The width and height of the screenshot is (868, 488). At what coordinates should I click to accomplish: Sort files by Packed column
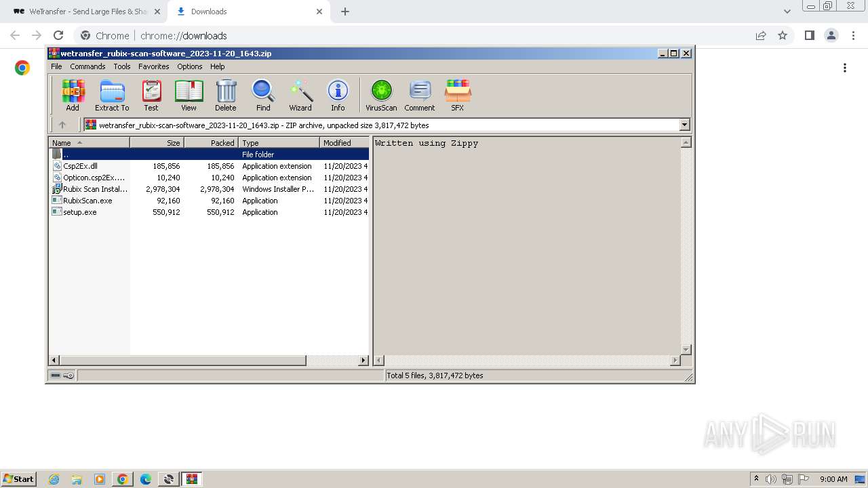[x=211, y=143]
